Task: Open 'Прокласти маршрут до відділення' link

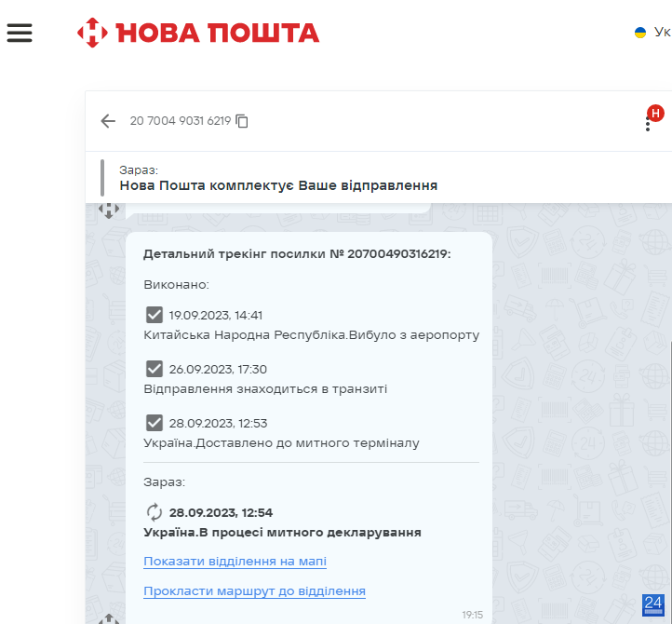Action: pyautogui.click(x=255, y=591)
